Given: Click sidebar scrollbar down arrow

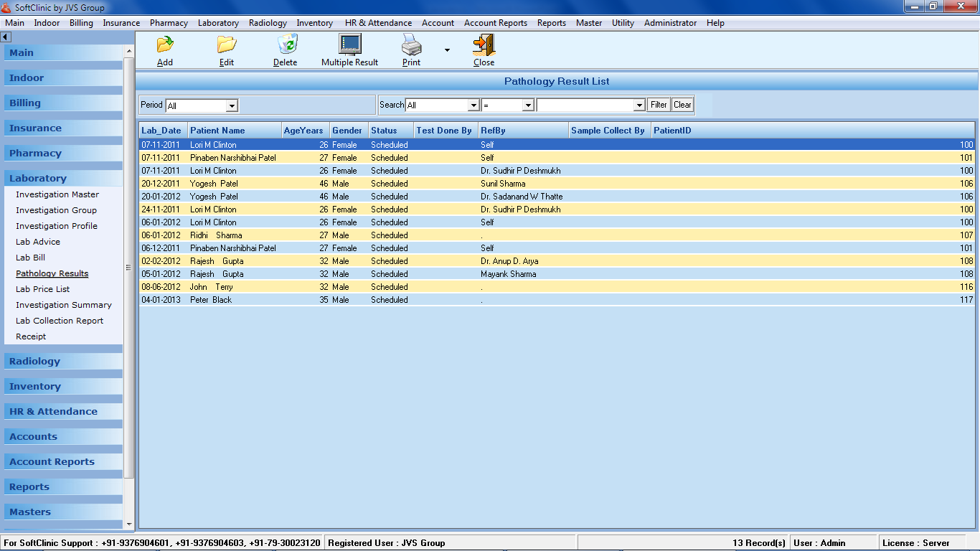Looking at the screenshot, I should 129,524.
